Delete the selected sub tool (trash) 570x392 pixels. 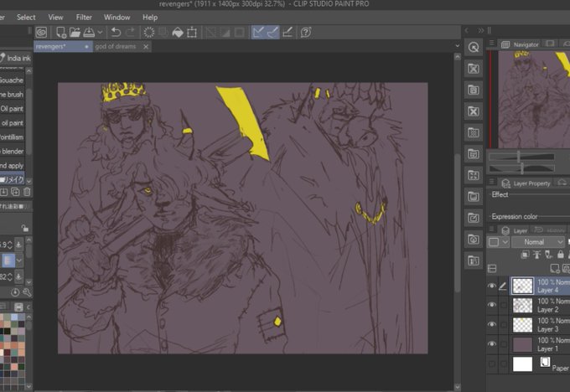[x=27, y=192]
